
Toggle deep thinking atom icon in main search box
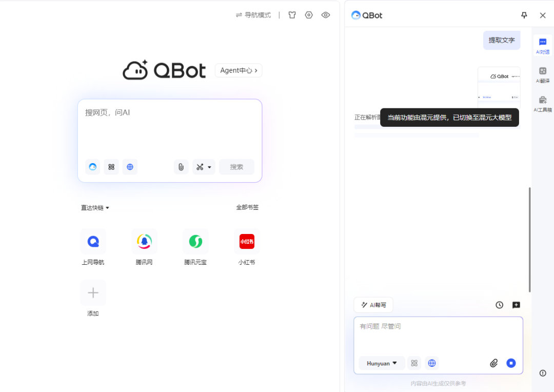coord(111,167)
